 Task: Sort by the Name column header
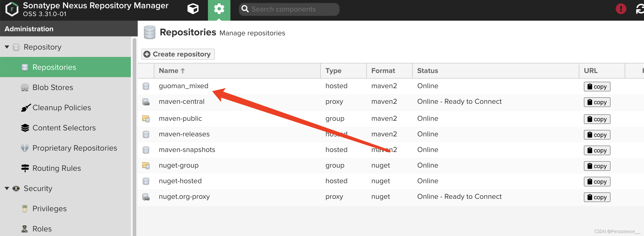click(x=237, y=71)
